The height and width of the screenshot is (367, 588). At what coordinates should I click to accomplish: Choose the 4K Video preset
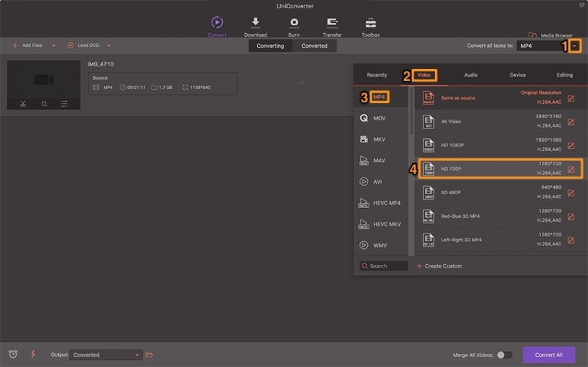pos(501,122)
